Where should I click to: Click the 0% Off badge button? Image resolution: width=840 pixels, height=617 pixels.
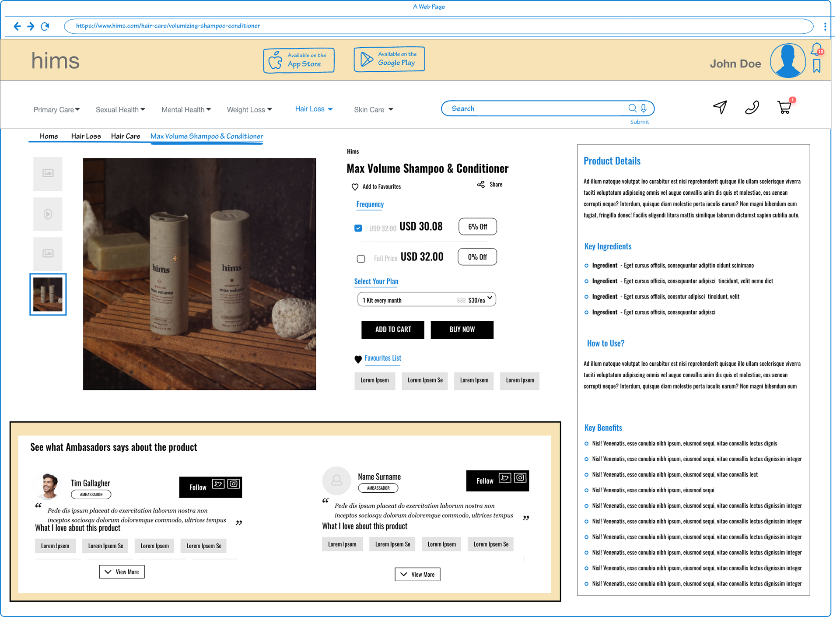[x=477, y=257]
